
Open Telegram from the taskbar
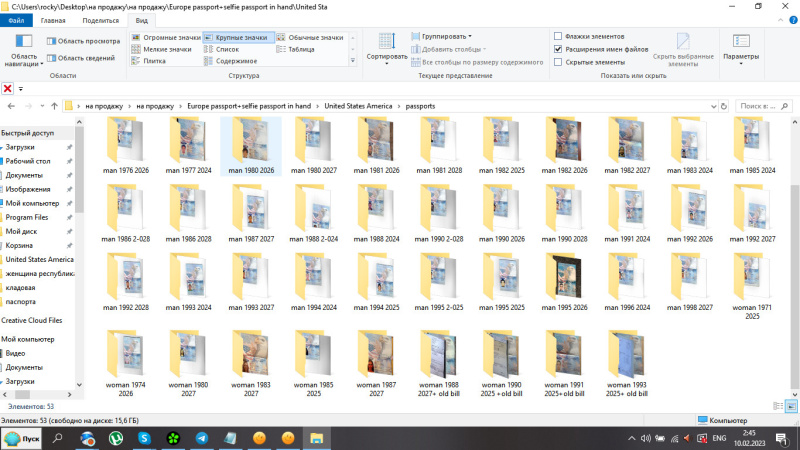(x=202, y=438)
